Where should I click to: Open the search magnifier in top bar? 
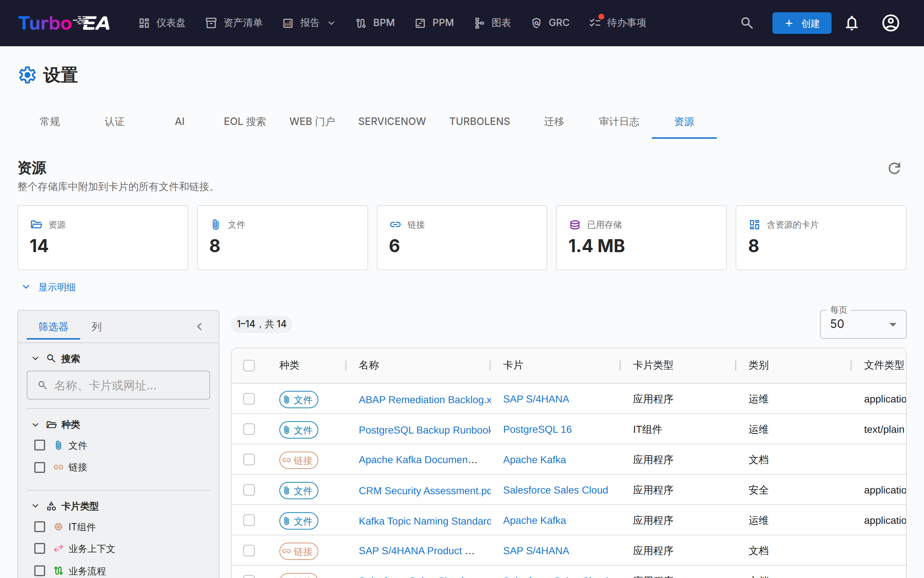(x=747, y=23)
